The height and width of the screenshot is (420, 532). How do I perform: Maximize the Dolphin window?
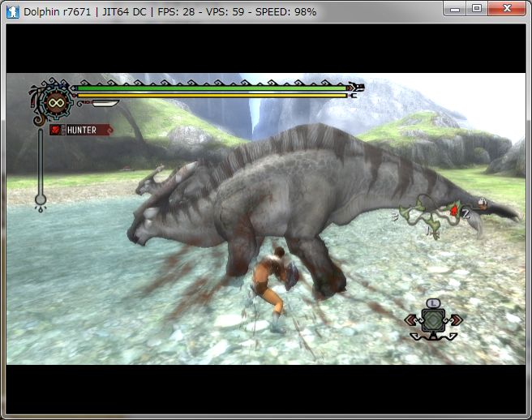477,8
